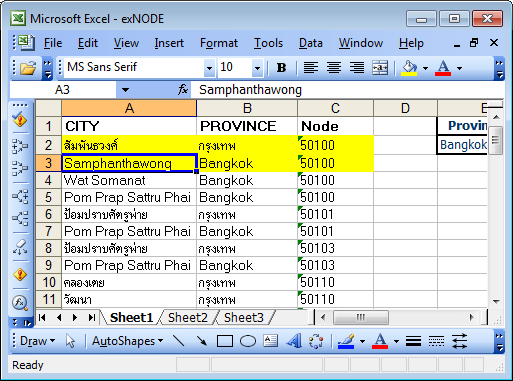Screen dimensions: 513x381
Task: Open the font name dropdown
Action: (209, 68)
